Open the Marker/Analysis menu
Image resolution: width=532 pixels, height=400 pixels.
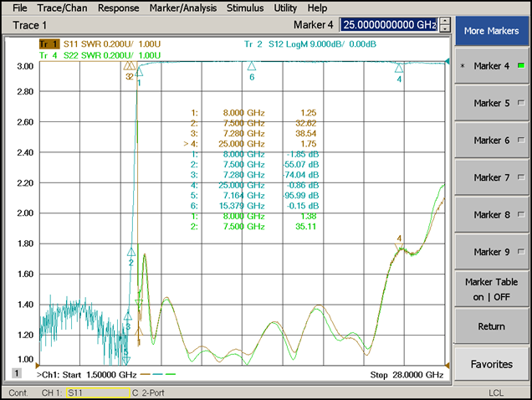tap(185, 8)
